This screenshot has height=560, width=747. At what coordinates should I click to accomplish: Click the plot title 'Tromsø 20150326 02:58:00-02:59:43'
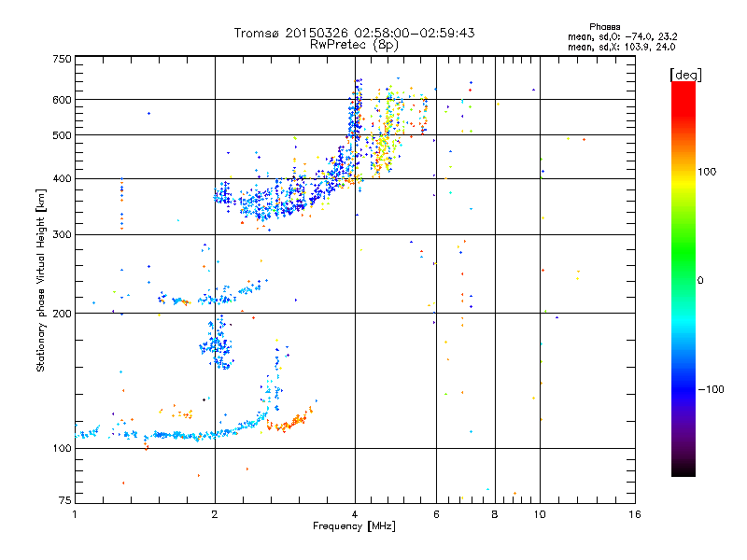tap(354, 33)
